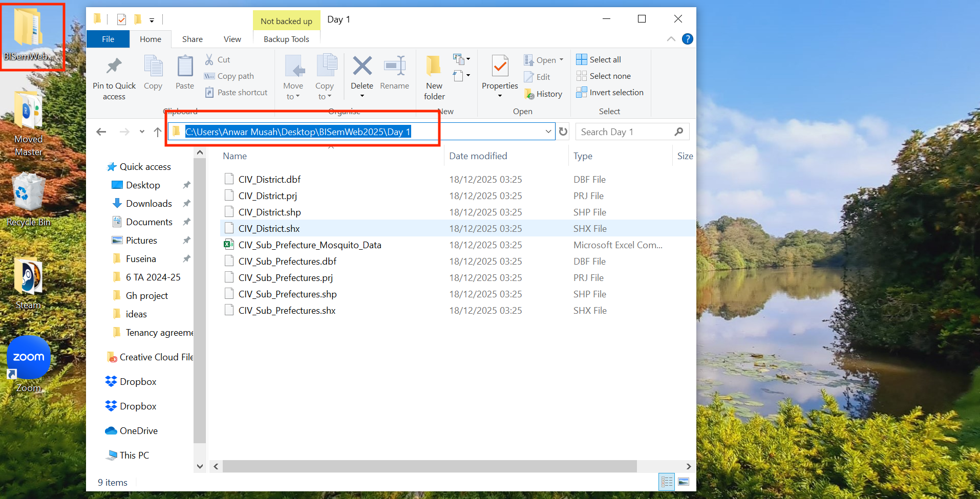This screenshot has height=499, width=980.
Task: Expand the Move to dropdown
Action: click(293, 96)
